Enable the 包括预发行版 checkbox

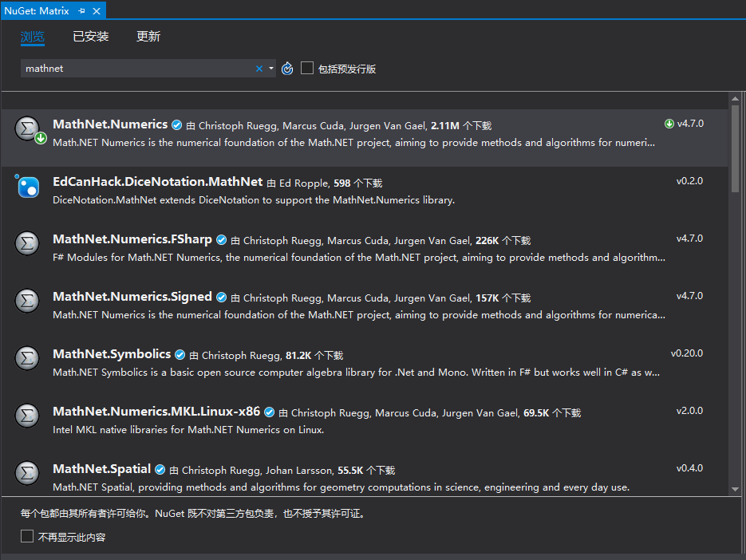point(307,69)
